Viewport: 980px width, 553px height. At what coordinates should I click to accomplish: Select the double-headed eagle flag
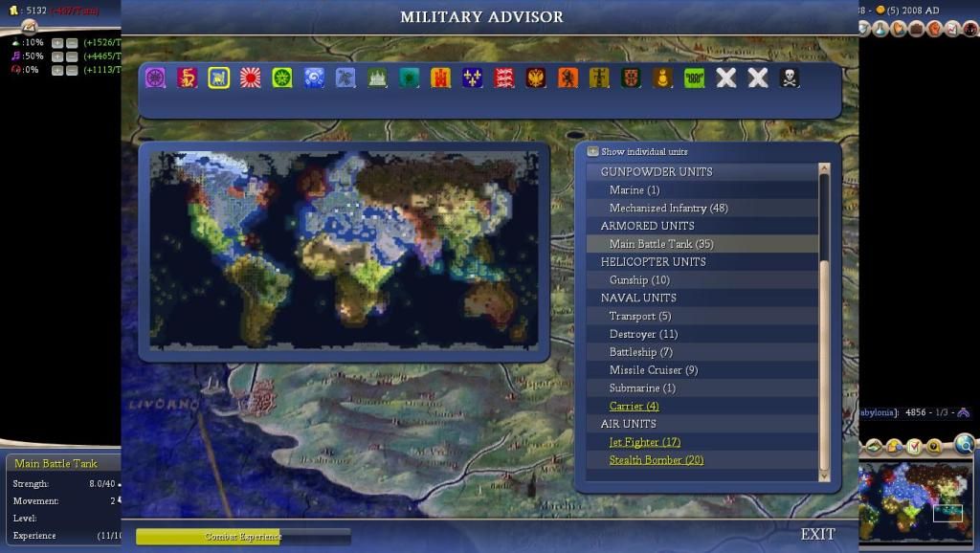[x=536, y=77]
